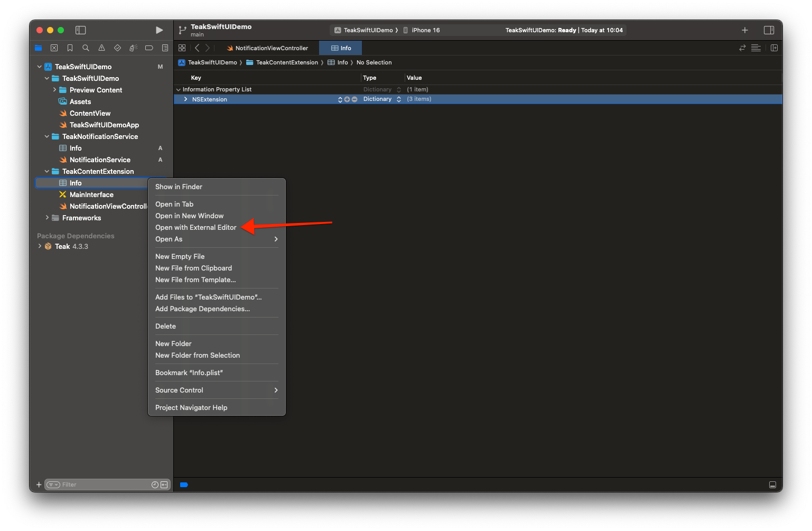Select the TeakSwiftUIDemo scheme selector
The image size is (812, 531).
[366, 30]
